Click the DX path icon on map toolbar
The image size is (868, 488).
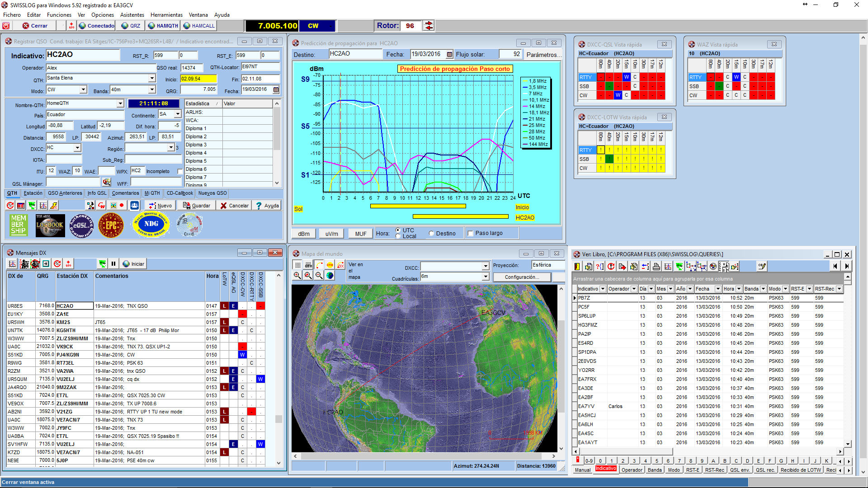point(341,265)
